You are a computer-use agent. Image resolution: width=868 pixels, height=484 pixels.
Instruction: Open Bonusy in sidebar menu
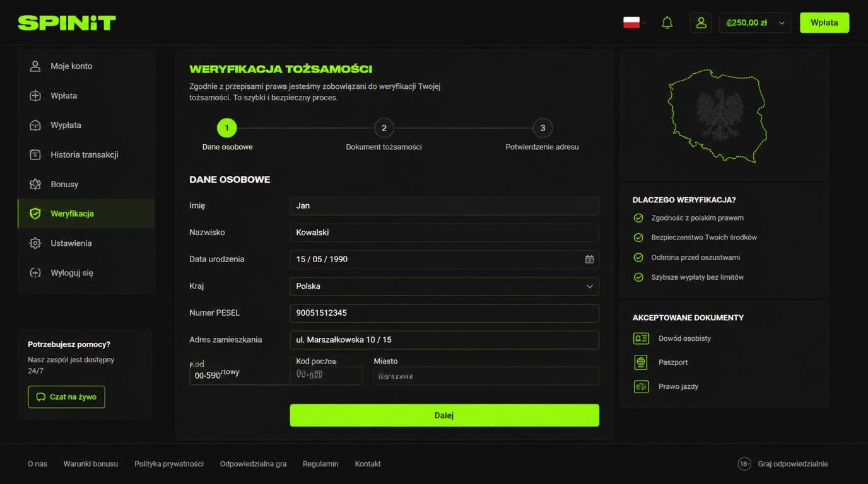click(86, 184)
